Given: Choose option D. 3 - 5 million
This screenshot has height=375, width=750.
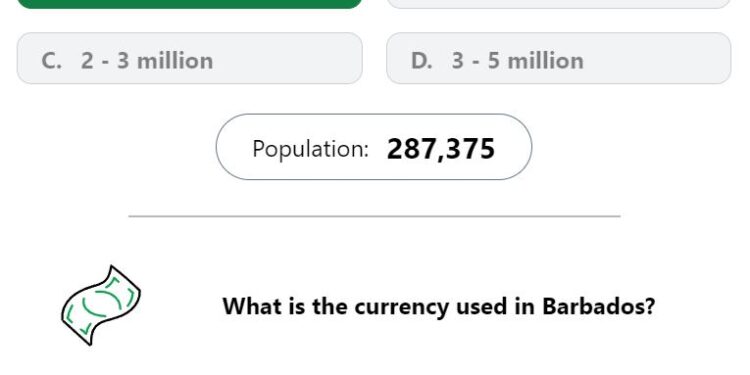Looking at the screenshot, I should [x=558, y=58].
